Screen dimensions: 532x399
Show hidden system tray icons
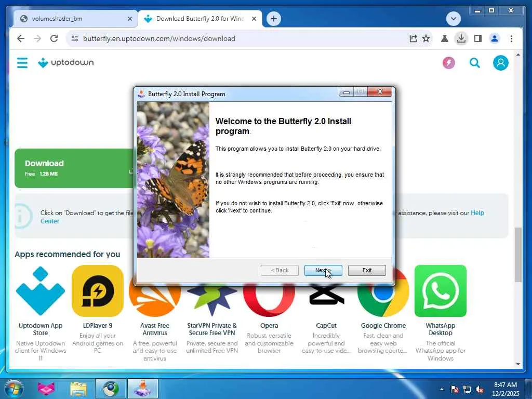442,389
